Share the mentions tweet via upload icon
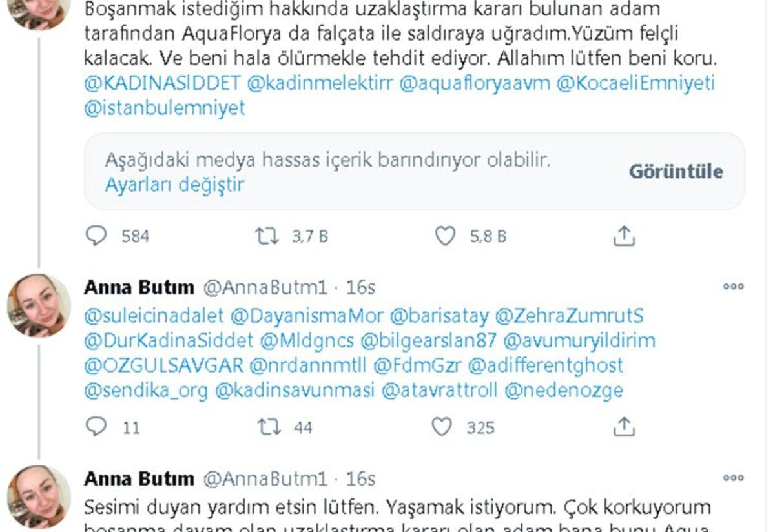 (624, 427)
